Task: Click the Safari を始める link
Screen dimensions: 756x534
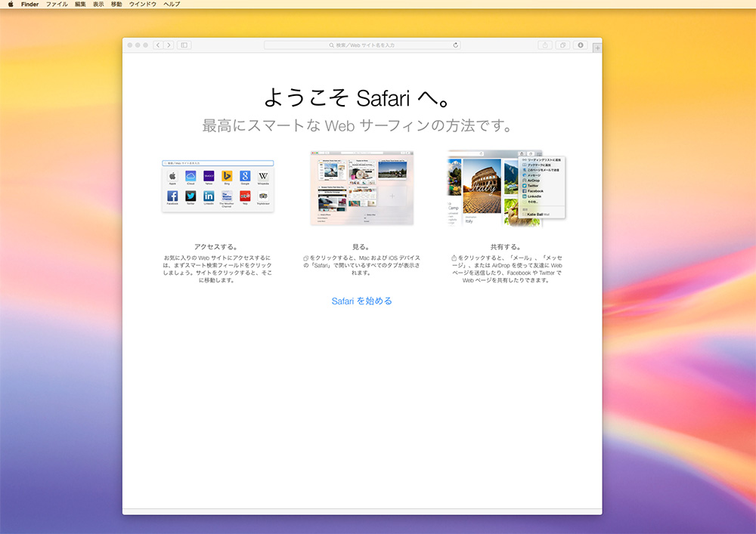Action: [361, 301]
